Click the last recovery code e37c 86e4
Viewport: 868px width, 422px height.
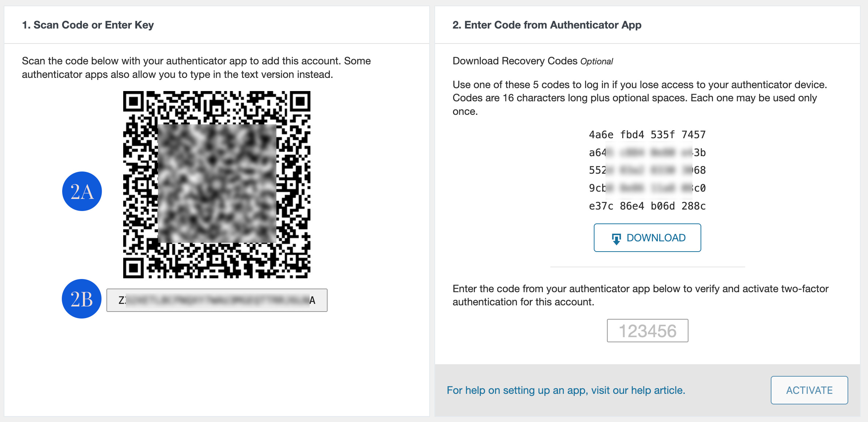coord(647,206)
